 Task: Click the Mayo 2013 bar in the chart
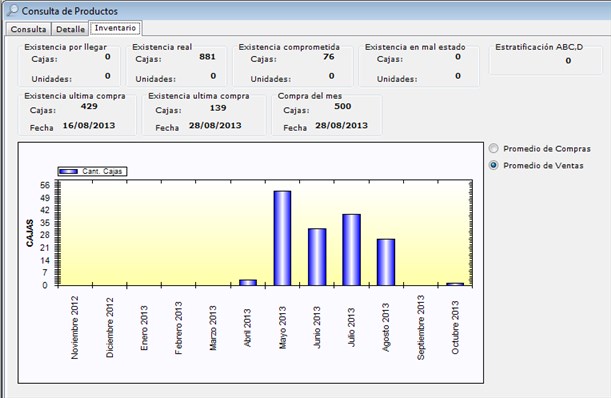coord(282,238)
